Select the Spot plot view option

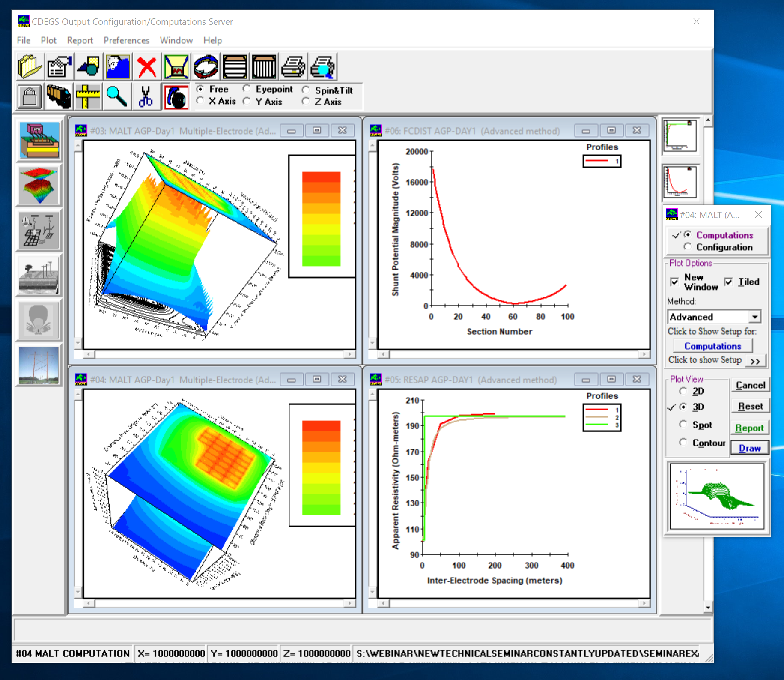(683, 424)
